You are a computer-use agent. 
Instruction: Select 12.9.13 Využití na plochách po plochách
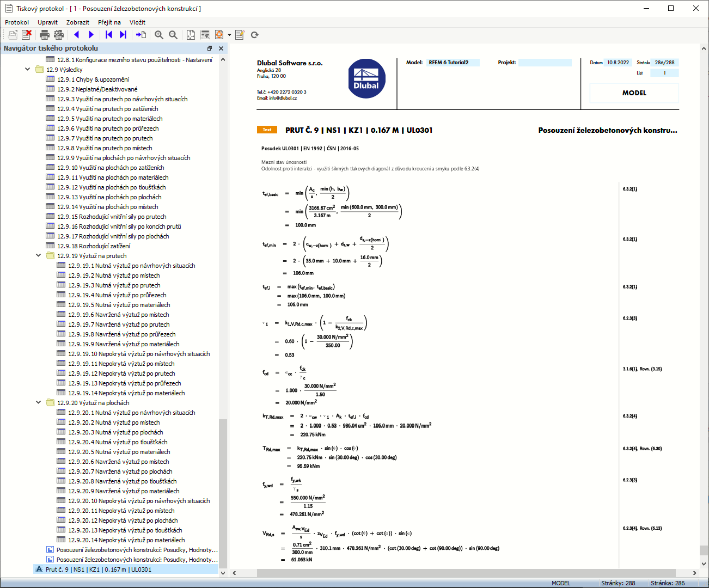(x=109, y=197)
